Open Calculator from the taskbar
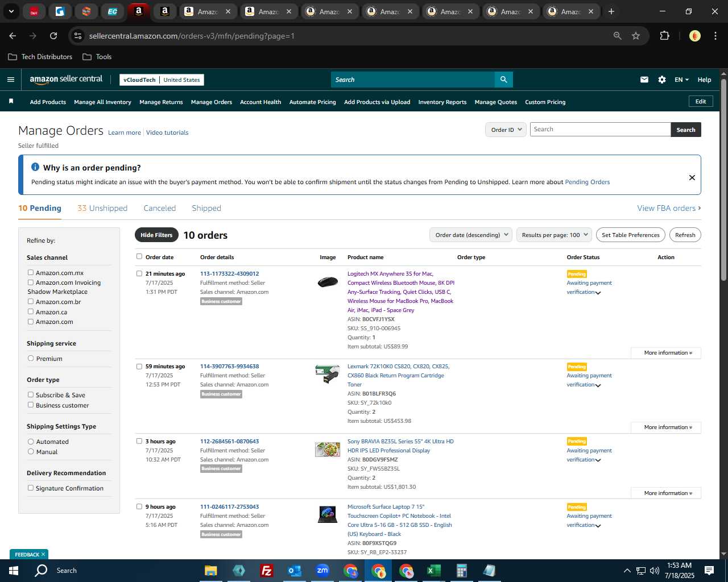This screenshot has height=582, width=728. 461,571
